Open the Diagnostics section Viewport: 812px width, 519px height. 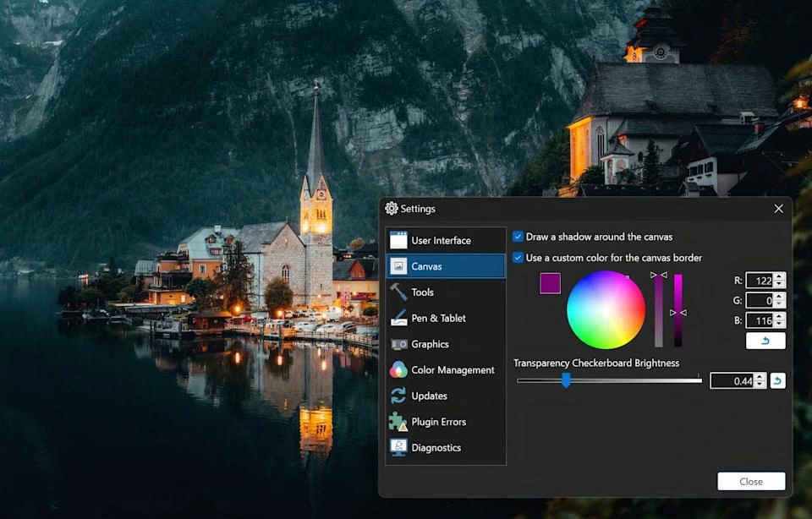click(x=446, y=447)
